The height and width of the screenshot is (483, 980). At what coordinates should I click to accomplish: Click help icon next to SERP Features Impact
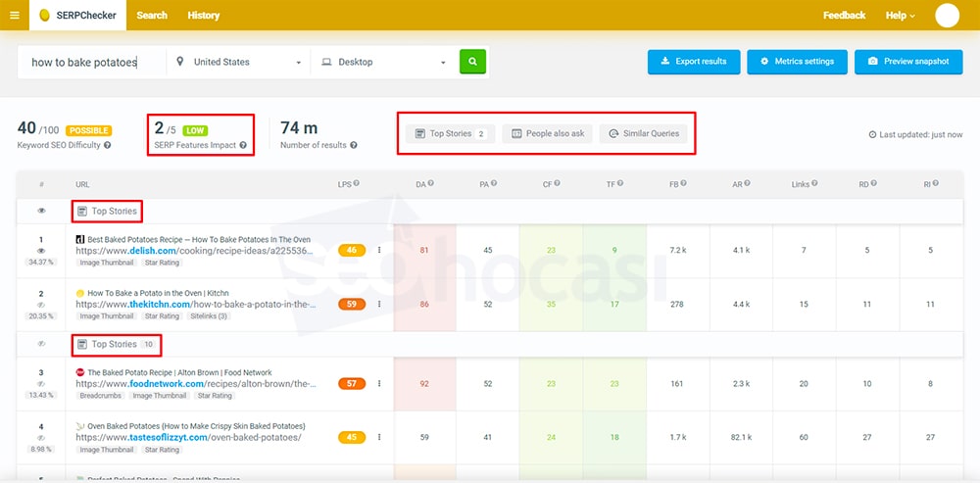click(x=242, y=145)
